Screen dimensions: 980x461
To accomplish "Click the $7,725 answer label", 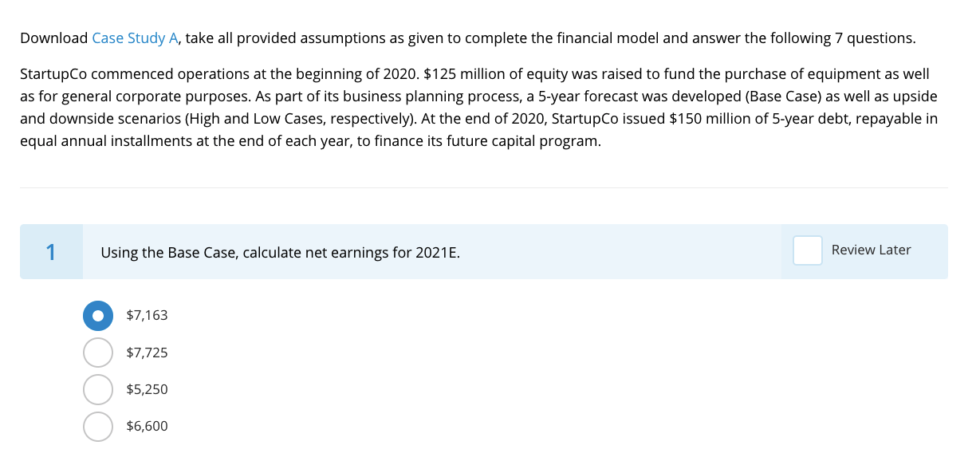I will coord(147,352).
